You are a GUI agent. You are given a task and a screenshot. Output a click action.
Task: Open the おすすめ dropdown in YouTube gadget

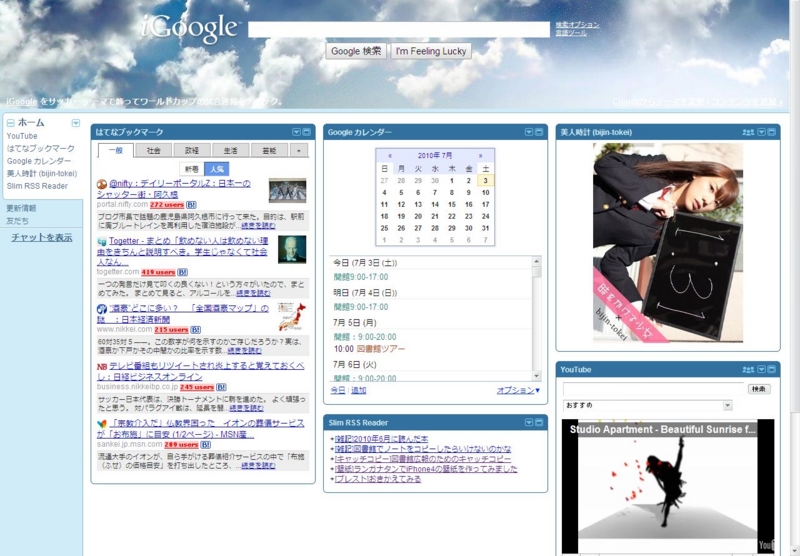pyautogui.click(x=648, y=406)
